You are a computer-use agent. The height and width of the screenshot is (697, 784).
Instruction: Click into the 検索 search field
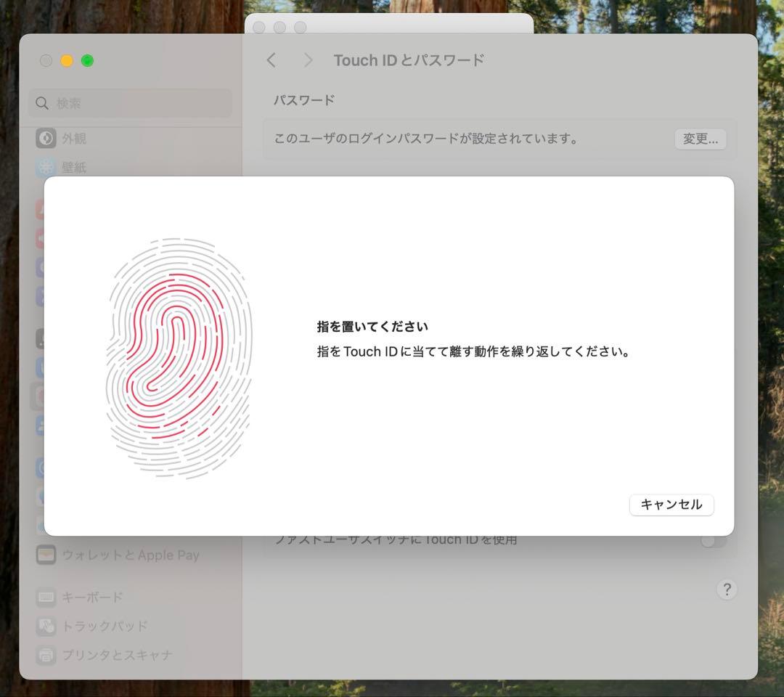click(138, 103)
